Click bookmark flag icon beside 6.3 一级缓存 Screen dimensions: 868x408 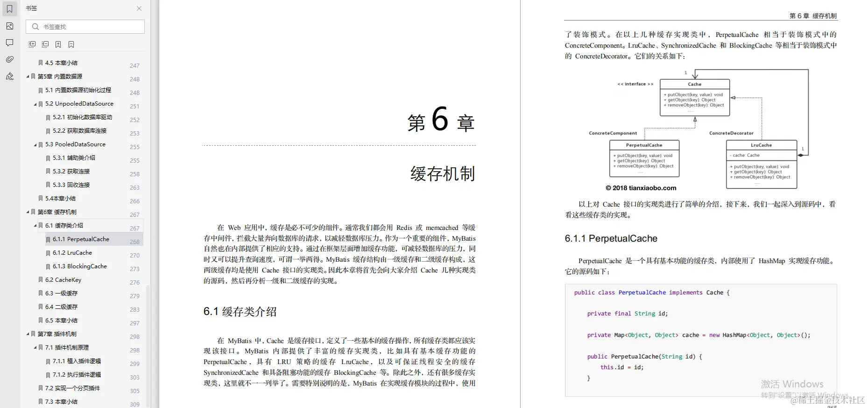(x=41, y=293)
